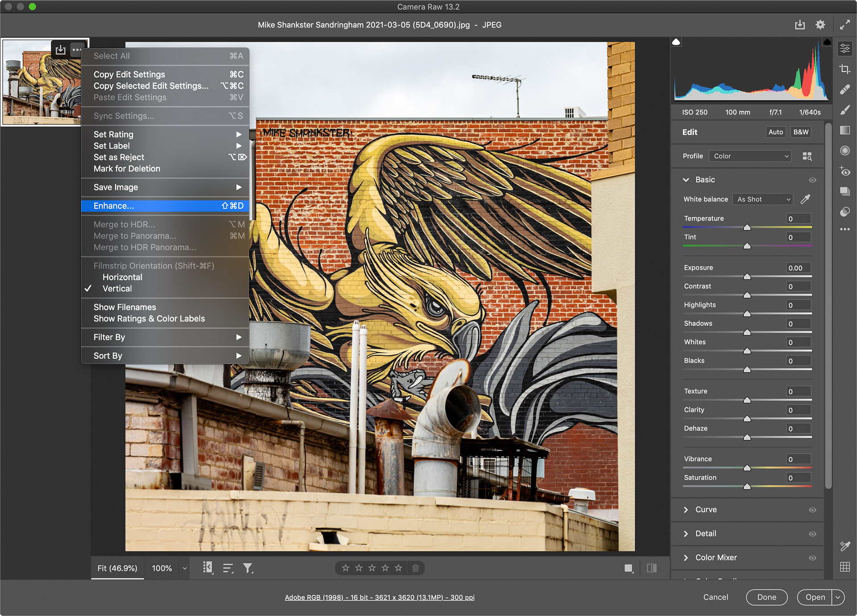Image resolution: width=857 pixels, height=616 pixels.
Task: Toggle the grid overlay icon
Action: (x=845, y=567)
